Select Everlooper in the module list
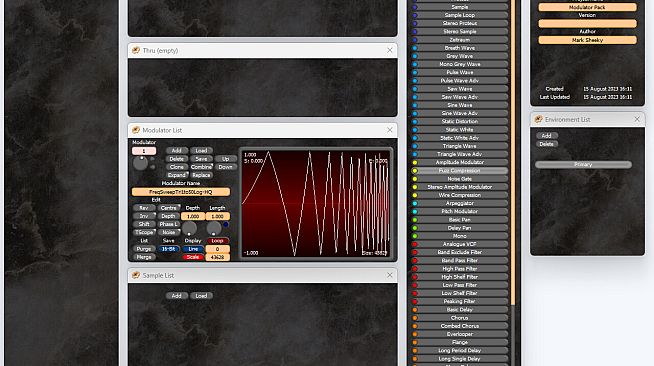 [x=460, y=334]
